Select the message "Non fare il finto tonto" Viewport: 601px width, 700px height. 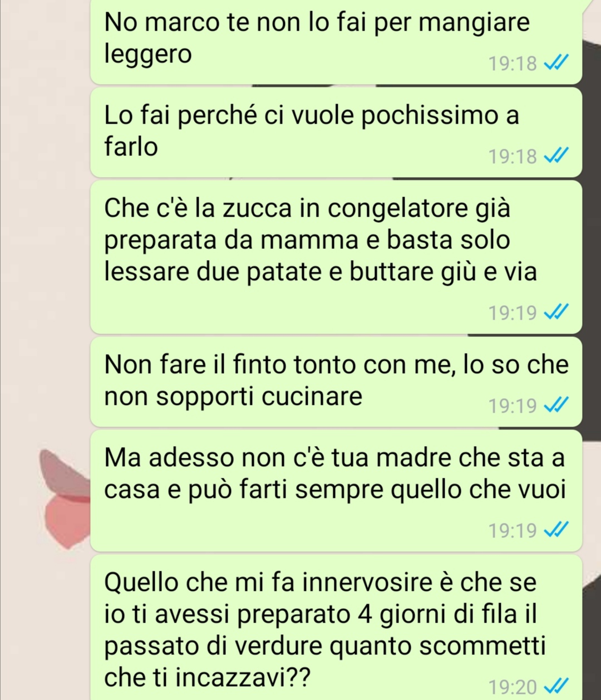336,381
